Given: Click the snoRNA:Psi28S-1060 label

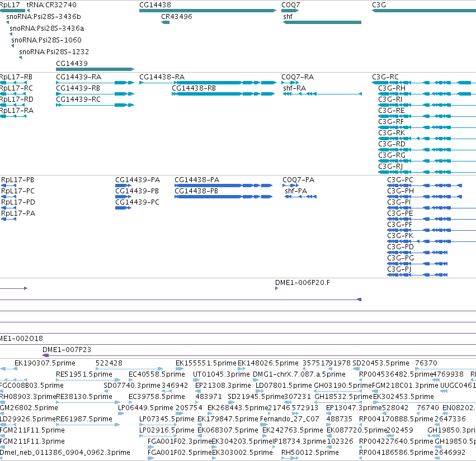Looking at the screenshot, I should tap(46, 40).
